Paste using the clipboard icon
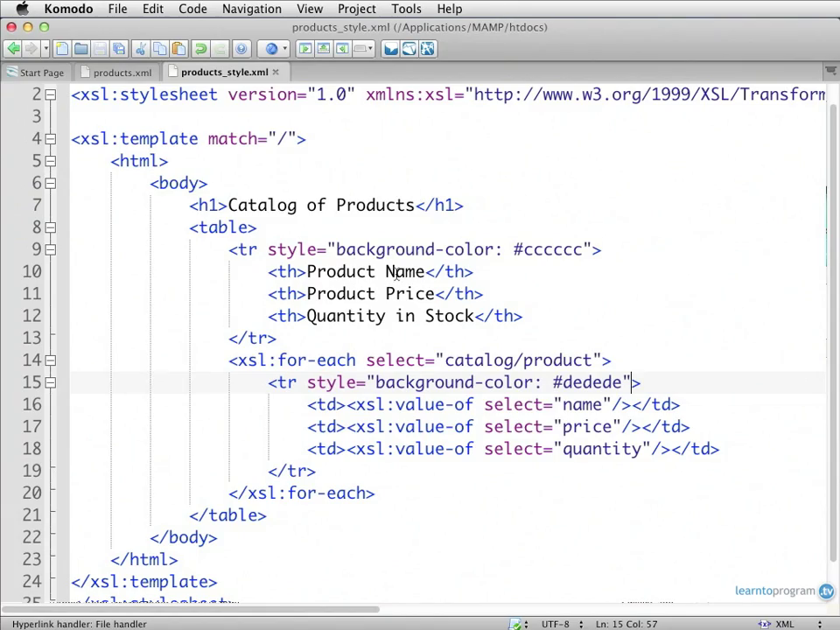 tap(178, 49)
